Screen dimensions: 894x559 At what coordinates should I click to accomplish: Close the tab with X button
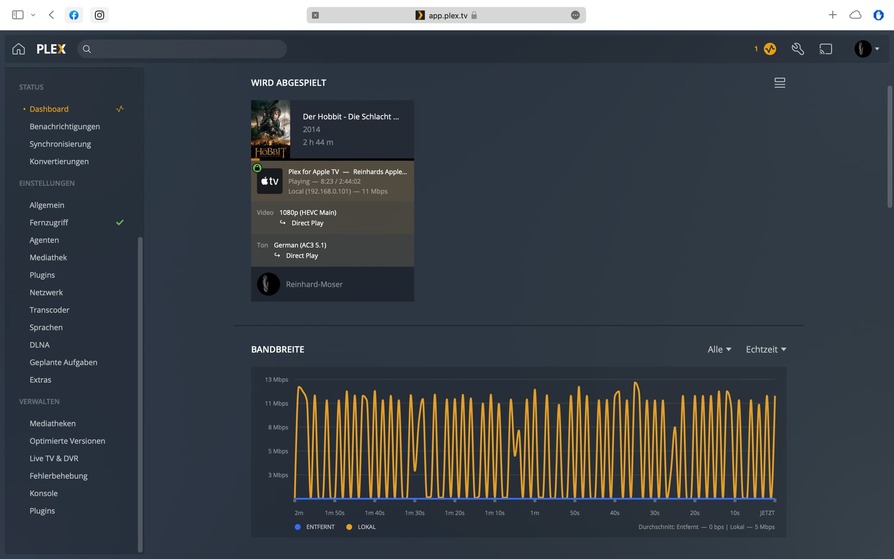pyautogui.click(x=315, y=15)
